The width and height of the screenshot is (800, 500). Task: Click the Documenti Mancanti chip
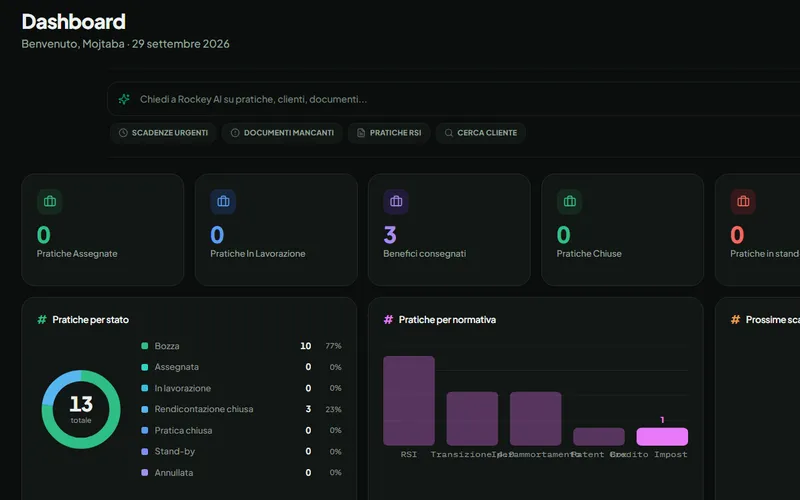point(282,133)
